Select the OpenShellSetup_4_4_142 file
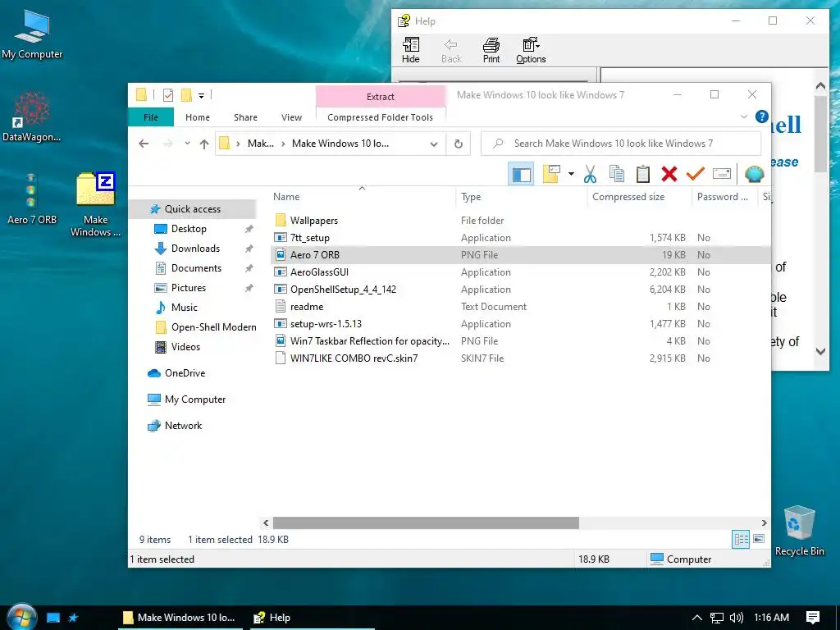 point(343,290)
